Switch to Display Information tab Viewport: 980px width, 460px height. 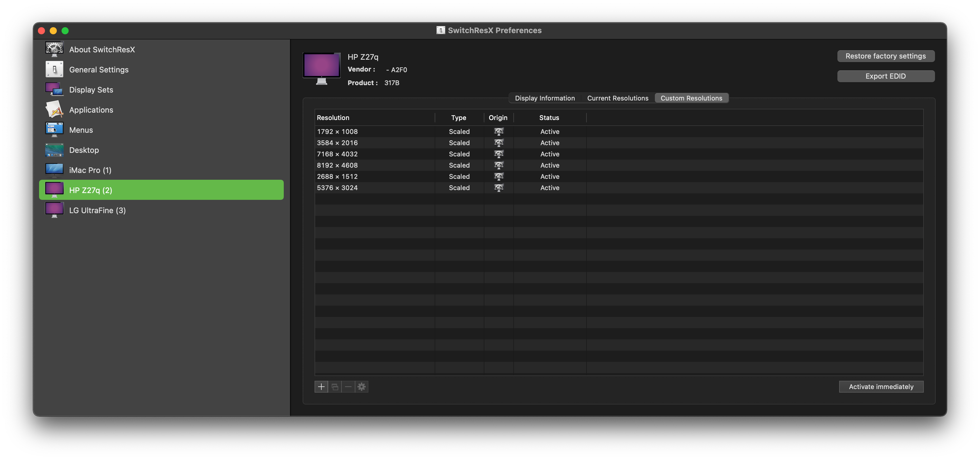545,98
